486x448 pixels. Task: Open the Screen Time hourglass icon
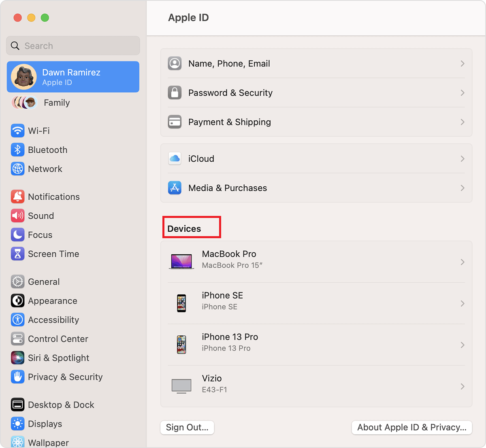pyautogui.click(x=17, y=254)
